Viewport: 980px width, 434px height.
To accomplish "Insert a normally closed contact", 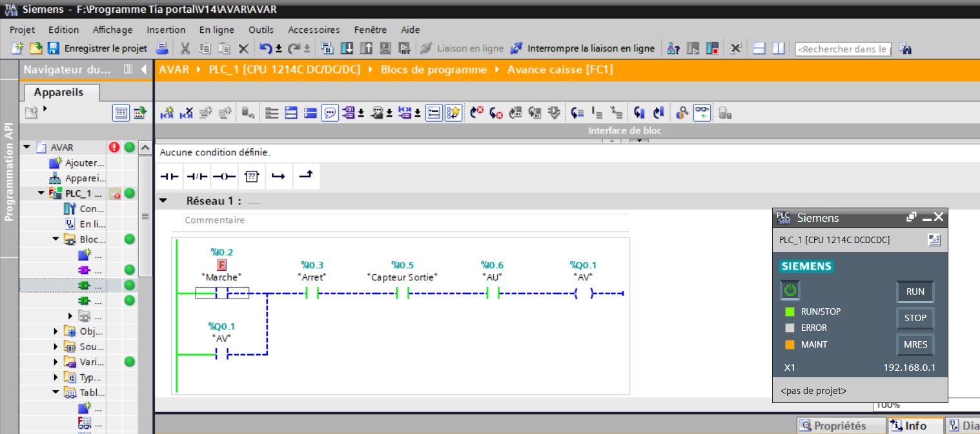I will click(196, 177).
